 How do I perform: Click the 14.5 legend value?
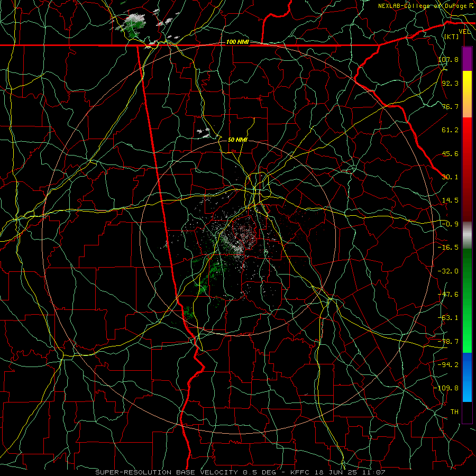[x=450, y=200]
